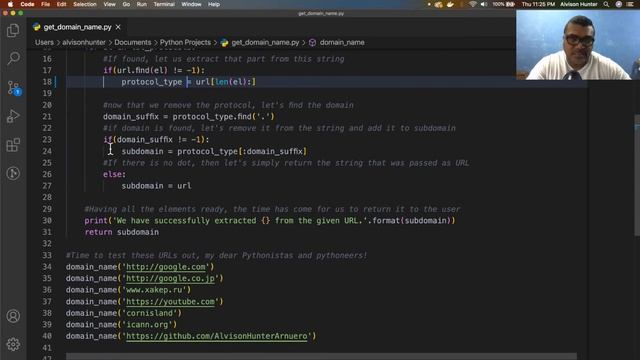
Task: Open the volume icon in menu bar
Action: pyautogui.click(x=484, y=4)
